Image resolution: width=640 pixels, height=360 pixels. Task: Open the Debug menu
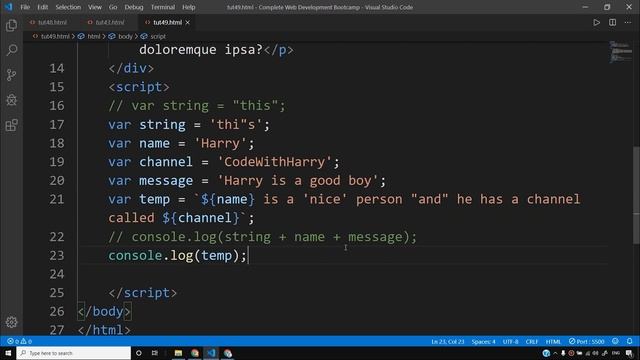click(x=134, y=7)
